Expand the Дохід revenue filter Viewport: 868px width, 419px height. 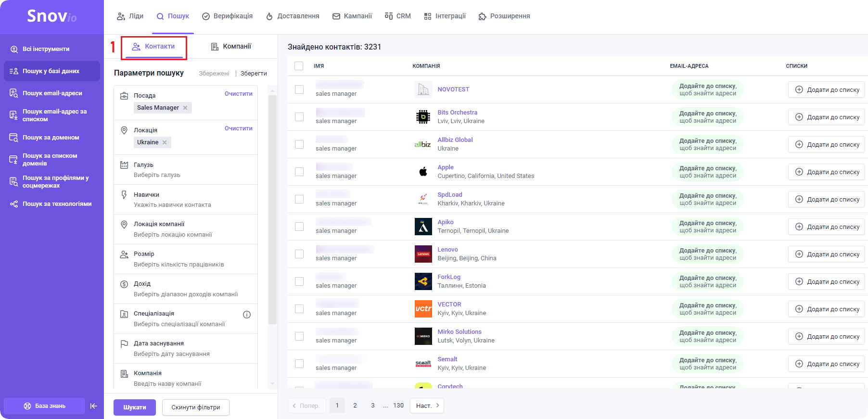point(186,289)
